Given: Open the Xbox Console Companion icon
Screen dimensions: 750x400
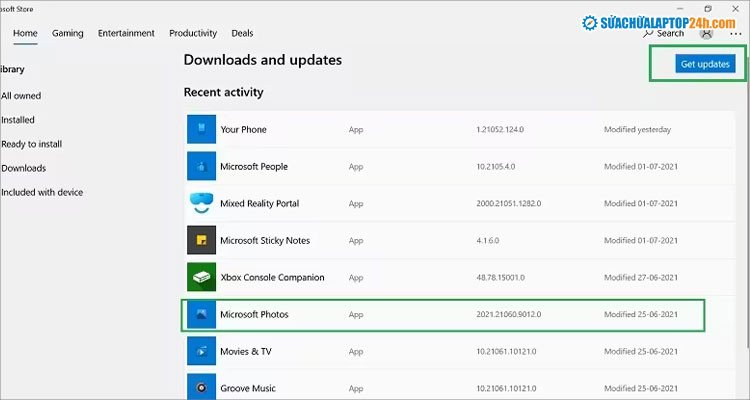Looking at the screenshot, I should (x=201, y=277).
